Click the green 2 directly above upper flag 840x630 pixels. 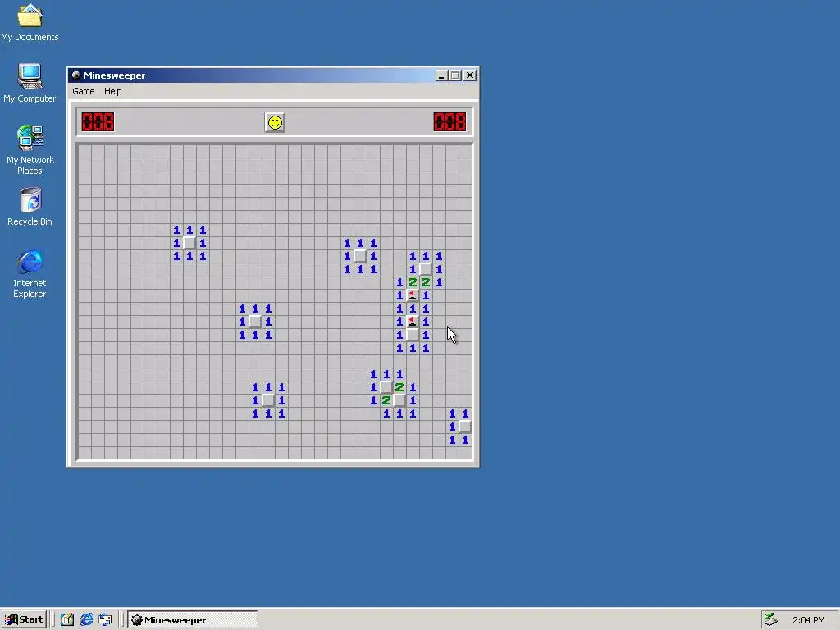point(413,282)
